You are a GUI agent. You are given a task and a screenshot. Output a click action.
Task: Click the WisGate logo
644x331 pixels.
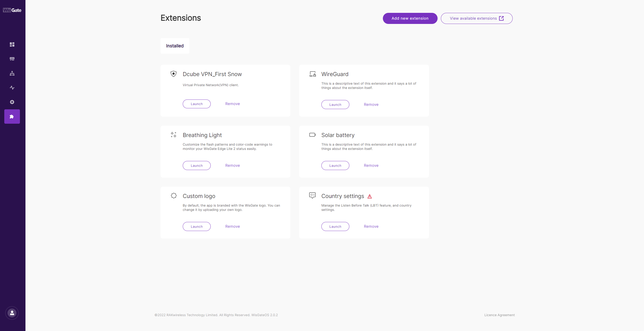coord(12,10)
